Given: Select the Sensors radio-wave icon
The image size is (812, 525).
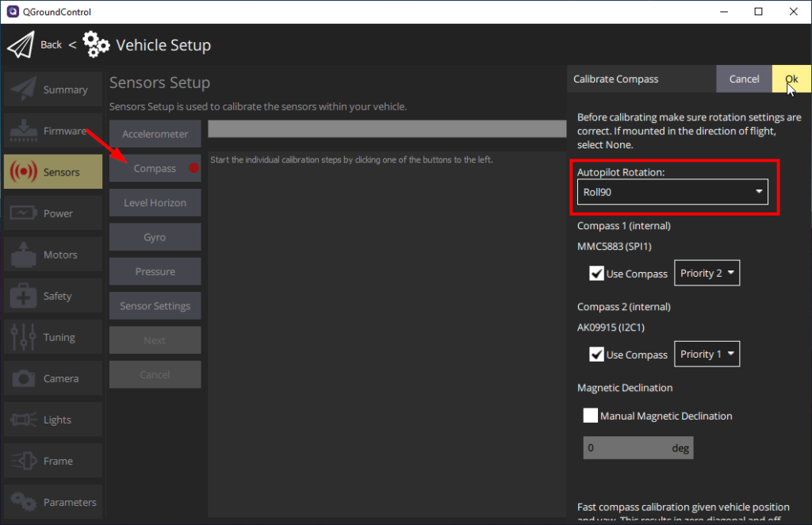Looking at the screenshot, I should click(23, 172).
